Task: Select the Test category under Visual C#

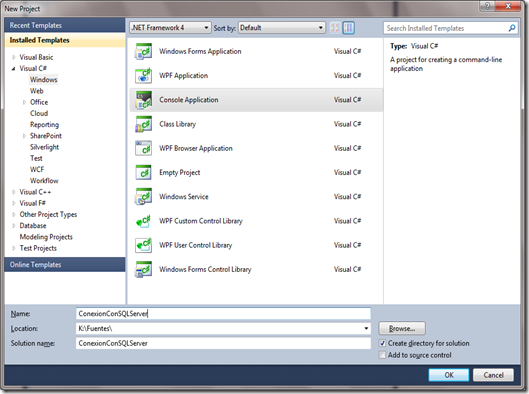Action: point(36,158)
